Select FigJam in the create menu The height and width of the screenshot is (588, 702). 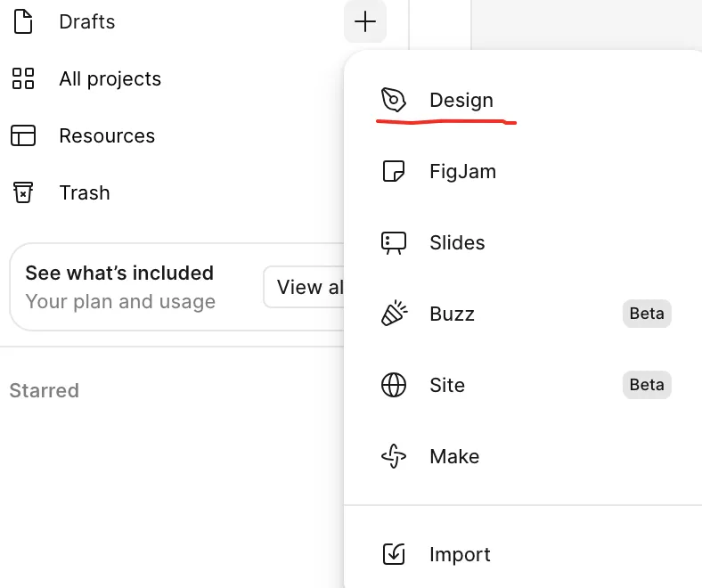462,171
